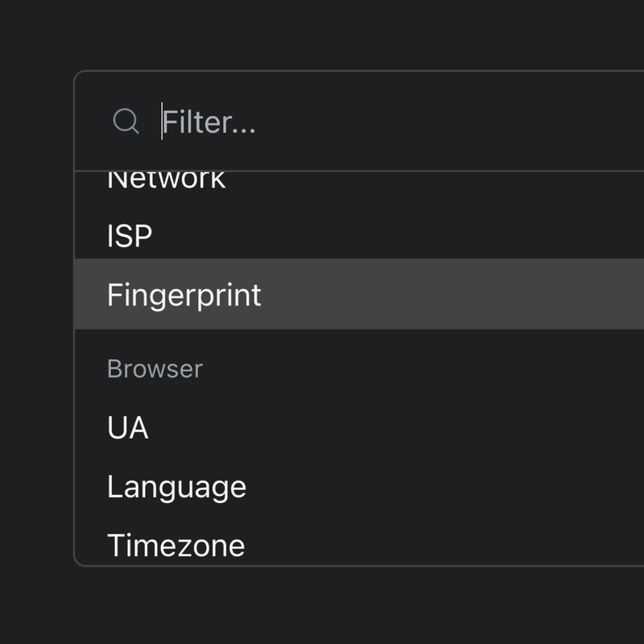Click the Network entry below the filter bar
Screen dimensions: 644x644
359,180
